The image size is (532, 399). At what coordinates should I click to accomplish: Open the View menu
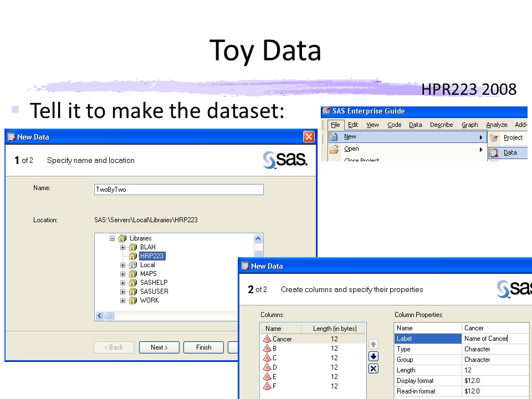click(372, 125)
